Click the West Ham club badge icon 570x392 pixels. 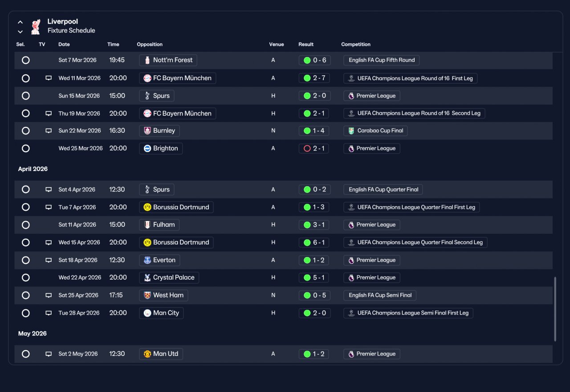[x=147, y=295]
